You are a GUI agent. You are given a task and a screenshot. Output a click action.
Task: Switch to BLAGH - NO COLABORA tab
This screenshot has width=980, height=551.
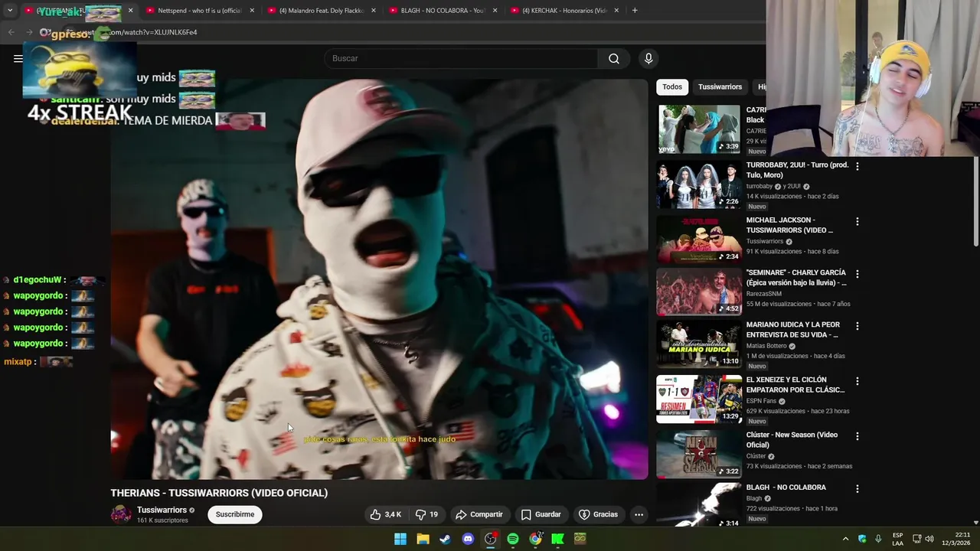click(x=443, y=11)
